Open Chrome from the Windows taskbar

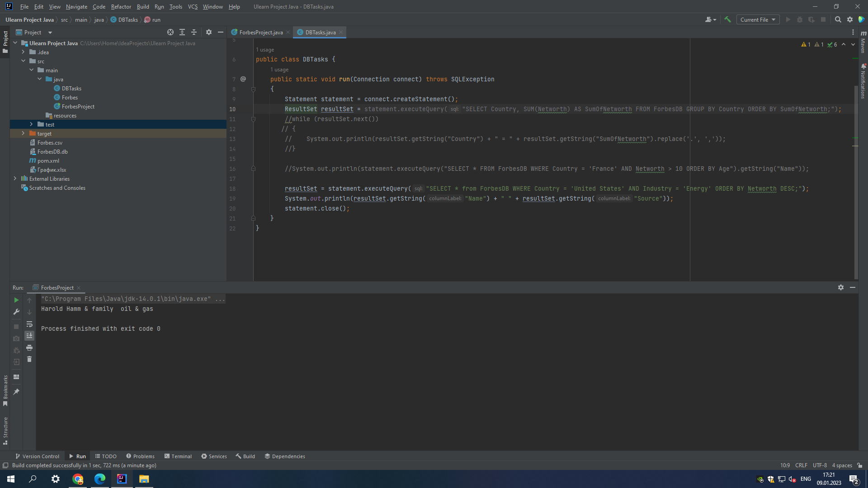tap(78, 479)
